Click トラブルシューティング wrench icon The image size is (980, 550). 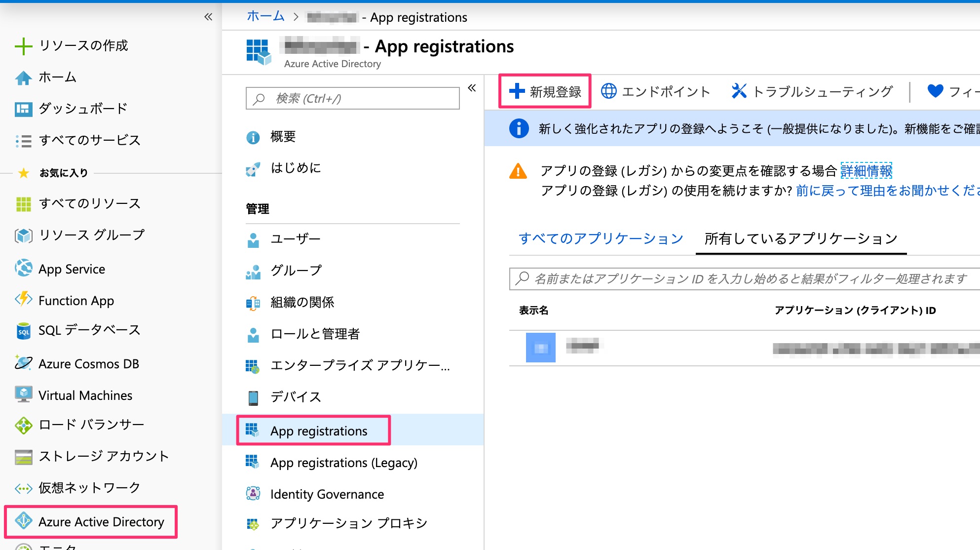(x=739, y=91)
